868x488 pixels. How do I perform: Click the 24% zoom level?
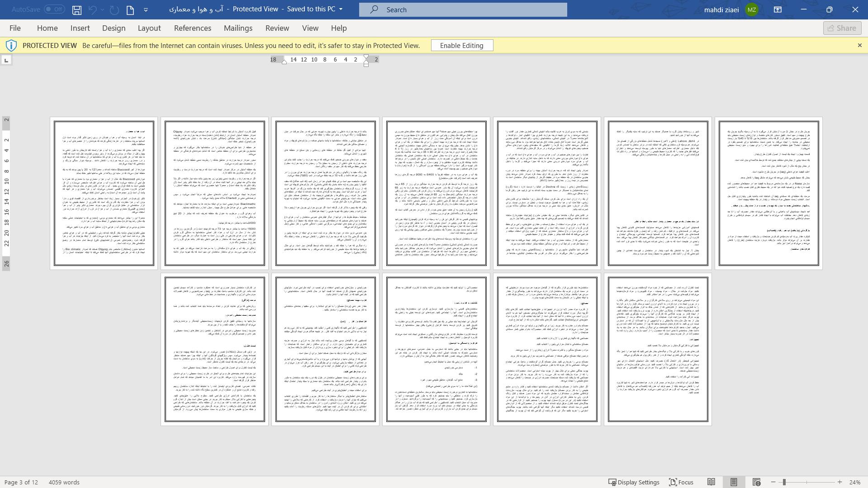(855, 482)
